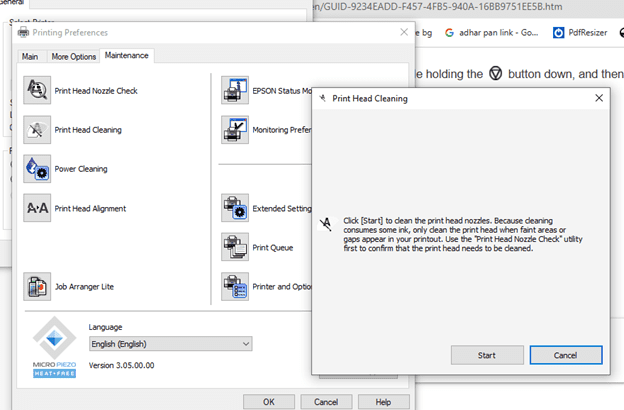The image size is (624, 410).
Task: Open the Printer and Option Information icon
Action: pyautogui.click(x=235, y=286)
